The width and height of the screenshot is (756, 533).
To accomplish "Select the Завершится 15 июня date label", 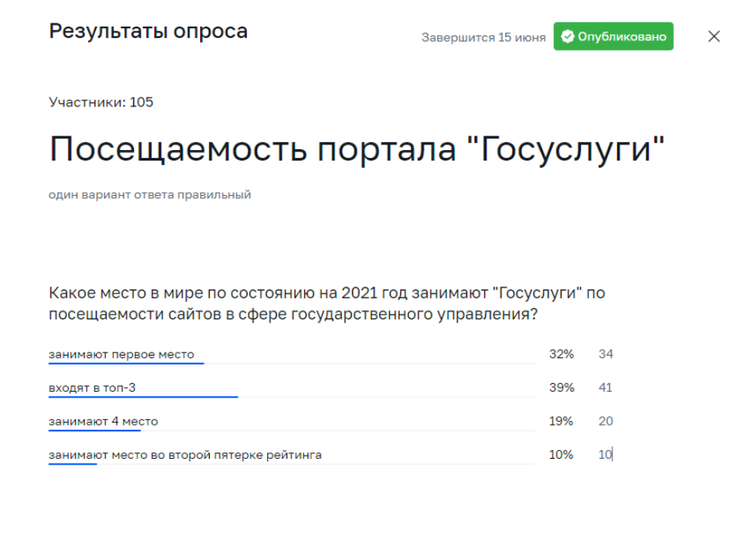I will [483, 38].
